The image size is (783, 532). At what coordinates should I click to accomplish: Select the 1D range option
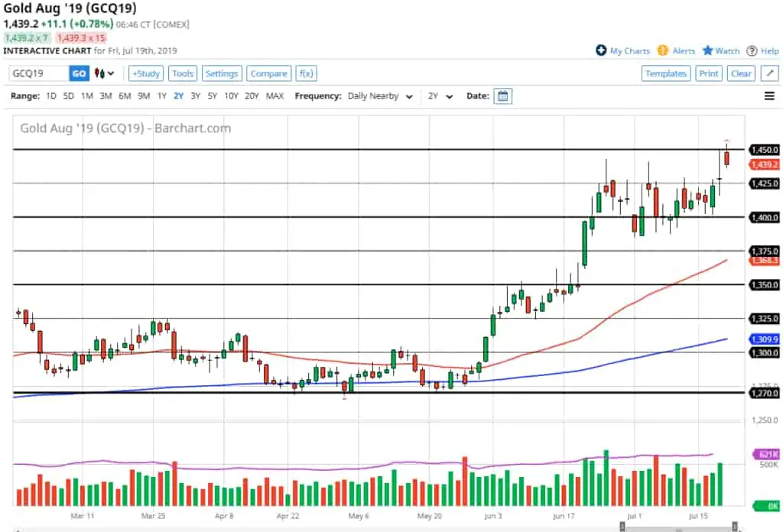(50, 96)
